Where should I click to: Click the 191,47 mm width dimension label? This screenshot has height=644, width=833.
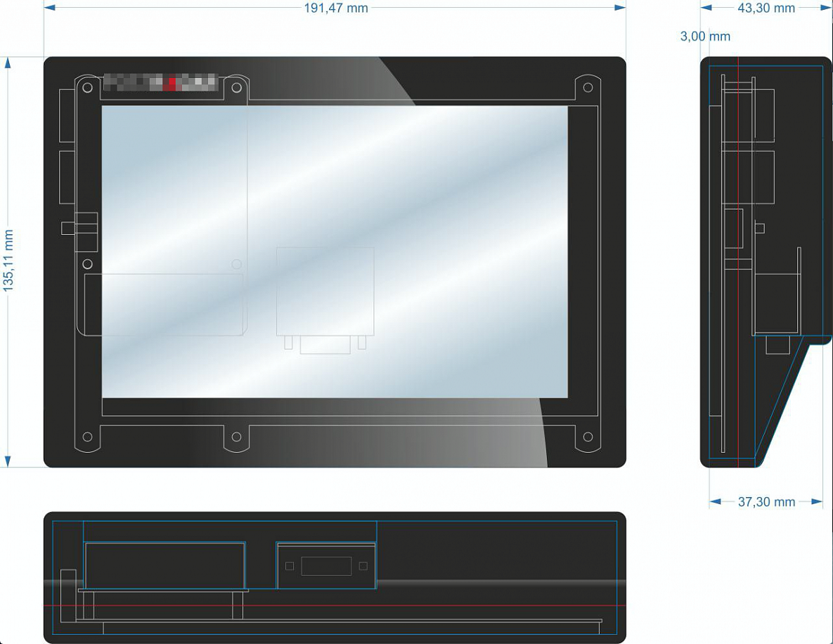pyautogui.click(x=336, y=8)
